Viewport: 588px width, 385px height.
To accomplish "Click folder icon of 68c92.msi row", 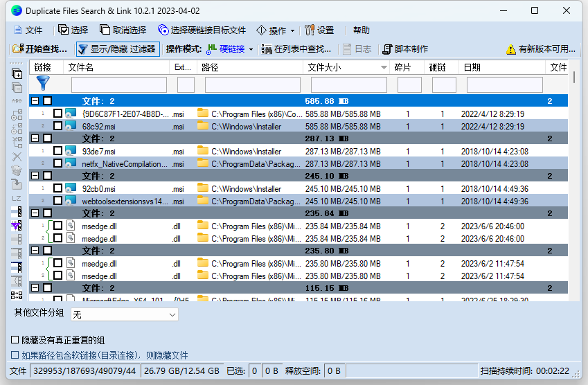I will [x=203, y=126].
